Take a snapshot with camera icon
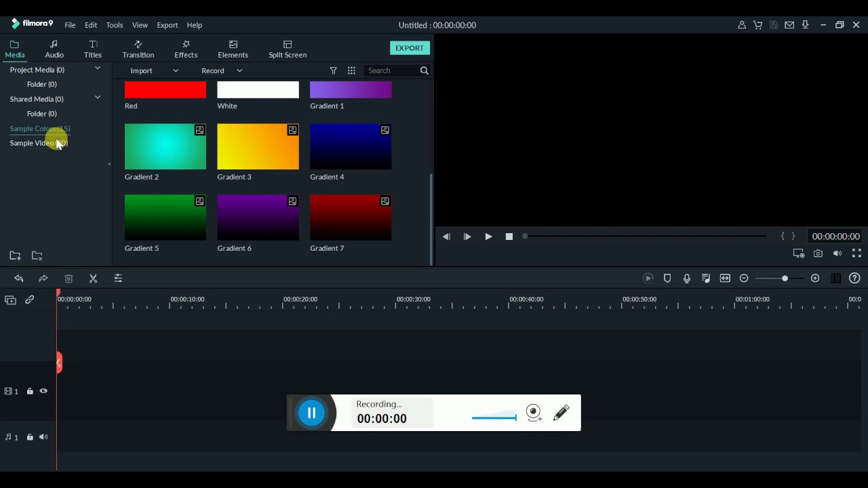868x488 pixels. (x=818, y=253)
